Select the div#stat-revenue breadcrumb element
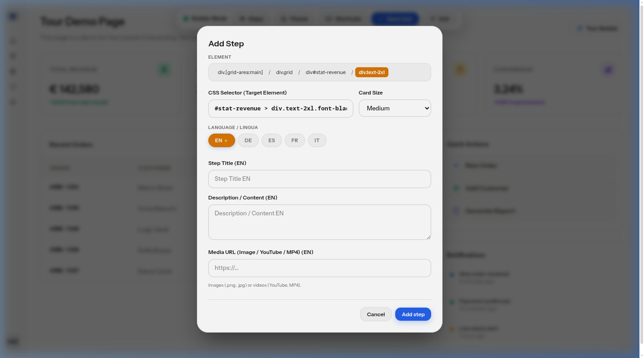The height and width of the screenshot is (358, 644). [x=326, y=72]
